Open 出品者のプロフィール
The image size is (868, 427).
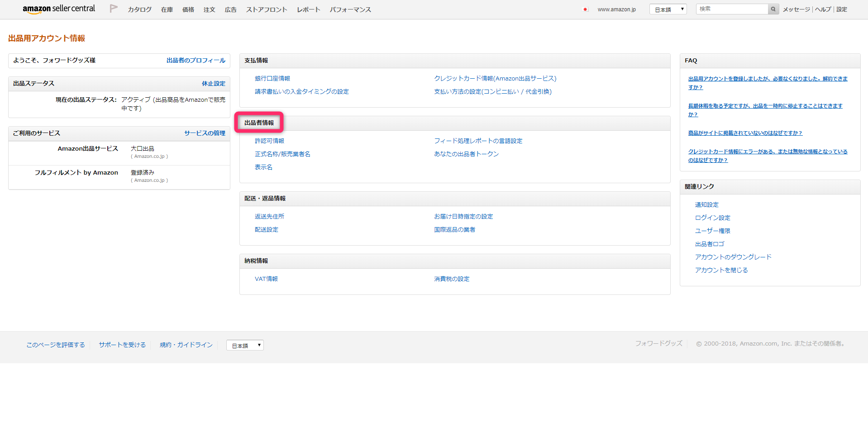point(195,60)
